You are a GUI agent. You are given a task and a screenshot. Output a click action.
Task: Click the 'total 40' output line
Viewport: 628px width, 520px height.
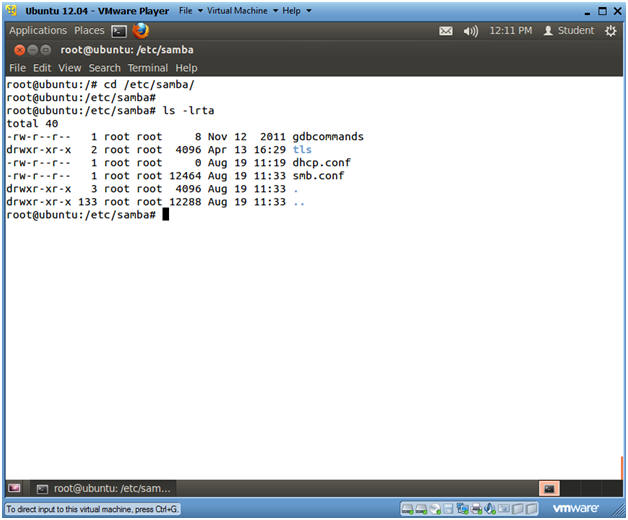pyautogui.click(x=32, y=124)
